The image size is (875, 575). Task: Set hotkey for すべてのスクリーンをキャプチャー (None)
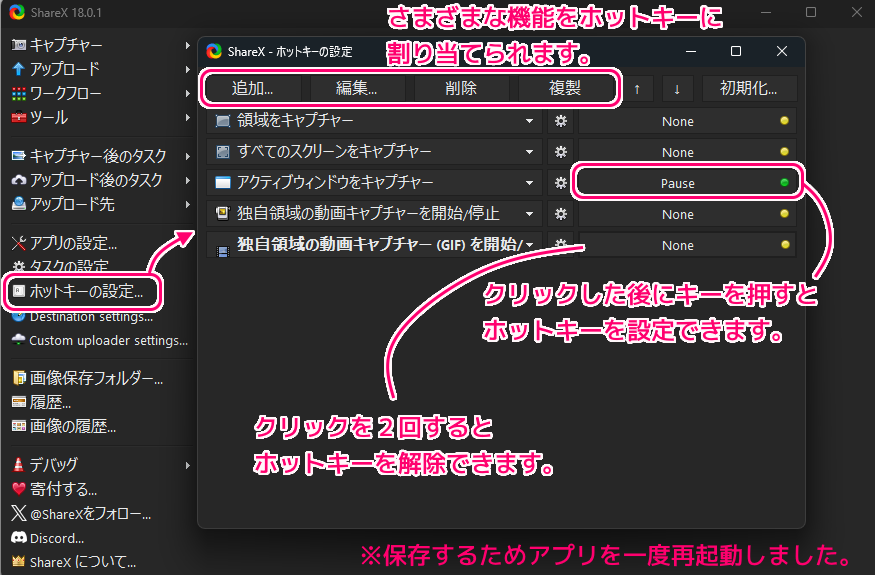pyautogui.click(x=687, y=152)
